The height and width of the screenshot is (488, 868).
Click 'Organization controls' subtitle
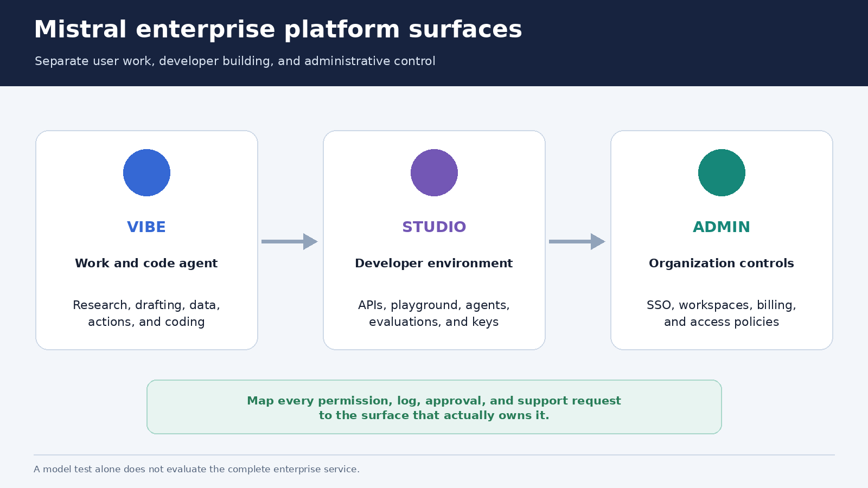coord(722,264)
